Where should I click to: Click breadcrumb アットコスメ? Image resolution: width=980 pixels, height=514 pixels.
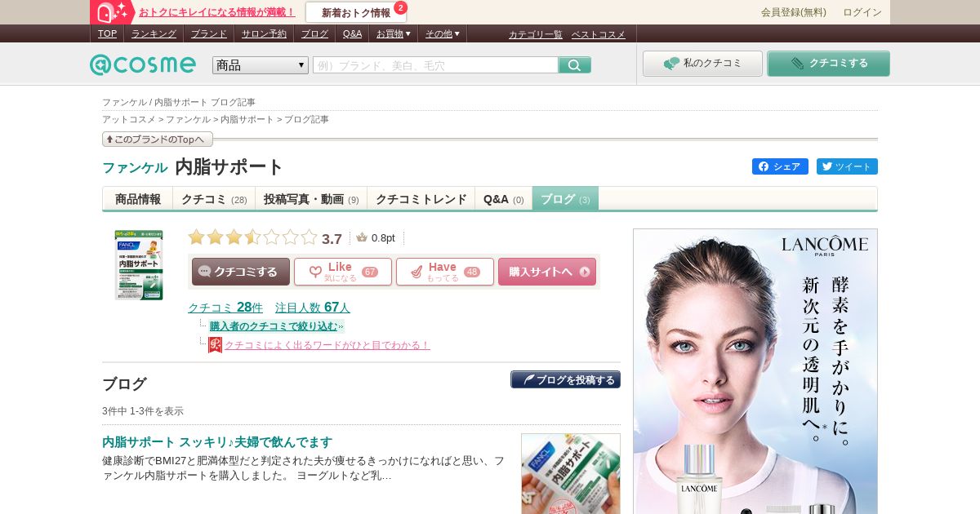click(x=129, y=119)
